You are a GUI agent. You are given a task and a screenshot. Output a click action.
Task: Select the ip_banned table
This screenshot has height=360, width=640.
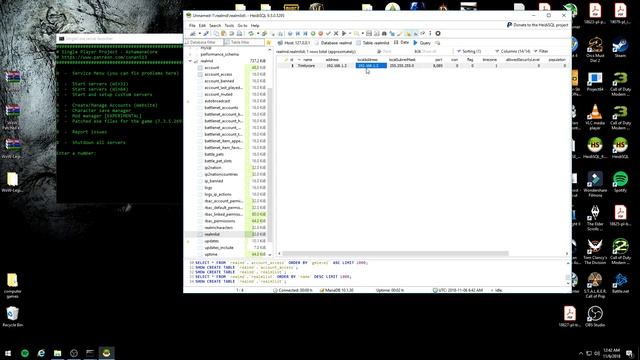click(x=214, y=181)
